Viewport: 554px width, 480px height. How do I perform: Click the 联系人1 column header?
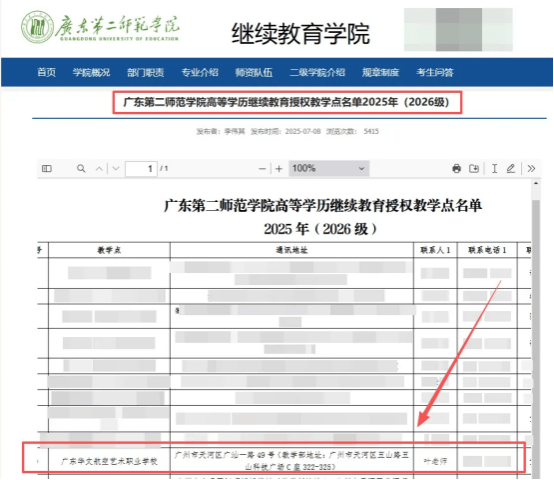pos(435,250)
